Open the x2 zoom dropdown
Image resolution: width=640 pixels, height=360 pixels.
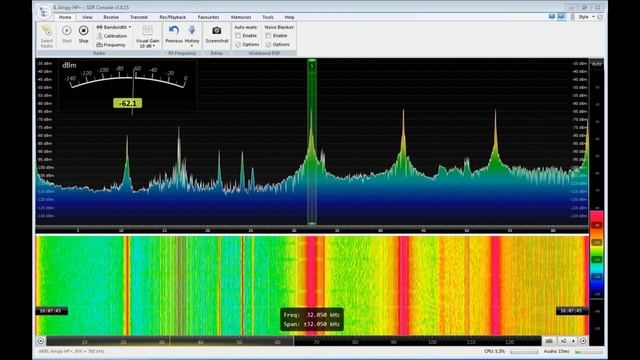point(567,341)
